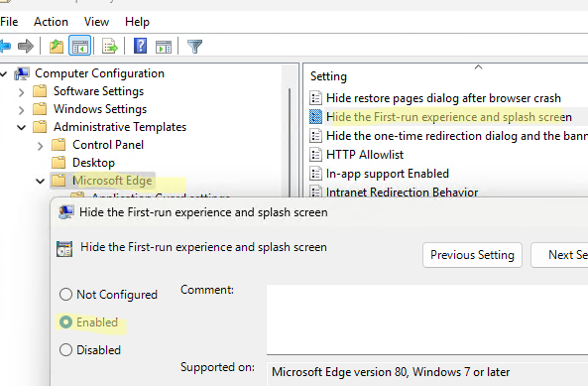Screen dimensions: 588x386
Task: Click policy icon beside Hide restore pages dialog
Action: tap(315, 98)
